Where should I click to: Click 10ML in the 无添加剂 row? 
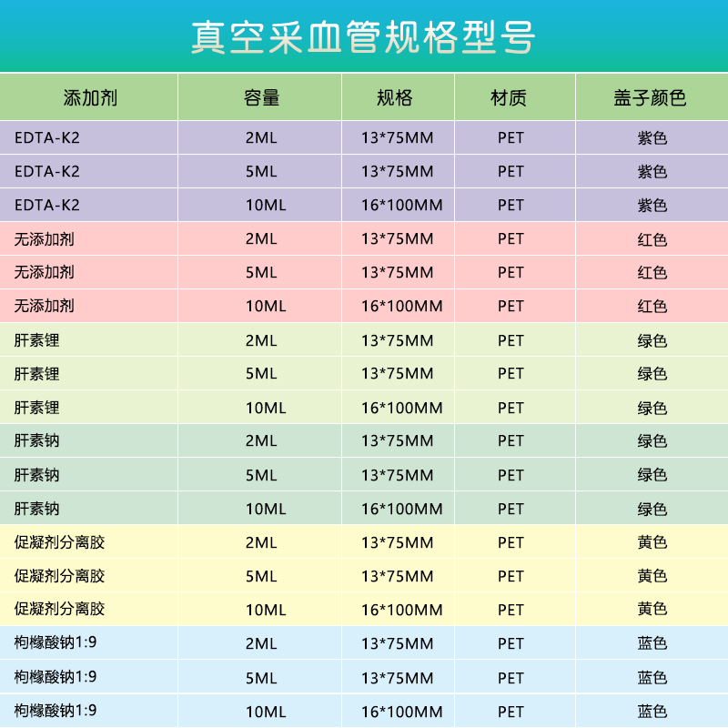pyautogui.click(x=266, y=307)
